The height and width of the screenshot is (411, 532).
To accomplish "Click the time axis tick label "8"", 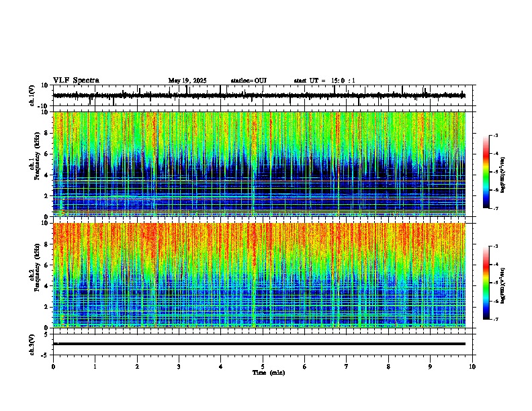I will coord(388,367).
